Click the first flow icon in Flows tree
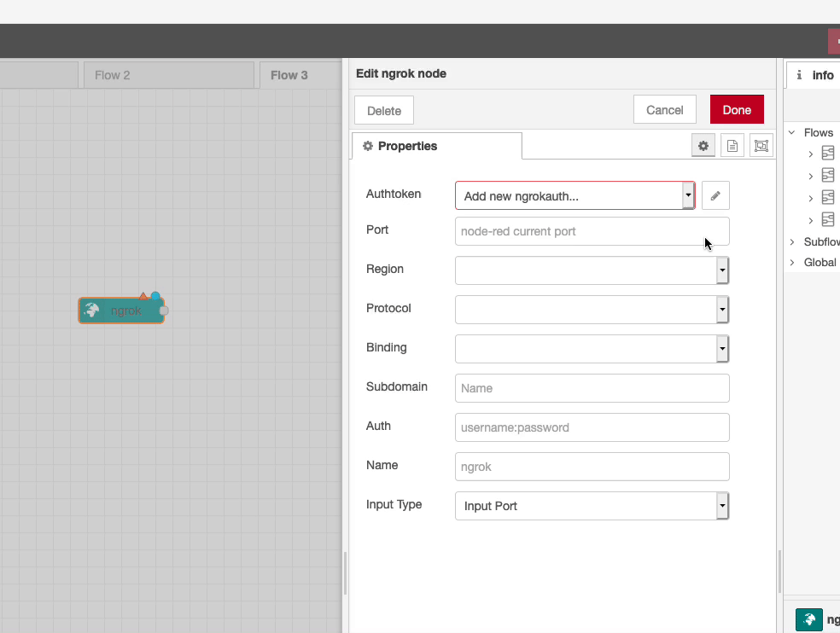840x633 pixels. pyautogui.click(x=828, y=154)
